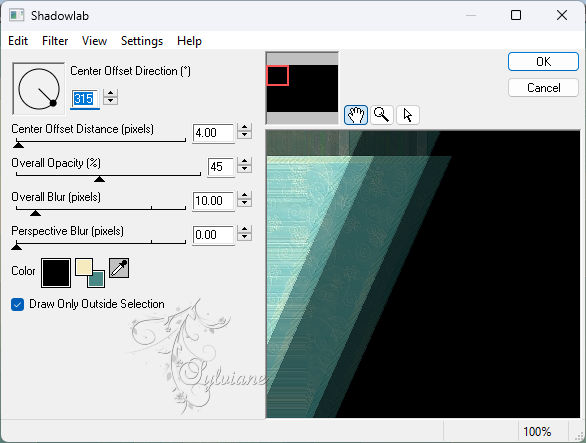Increase Overall Blur with up arrow

(244, 195)
